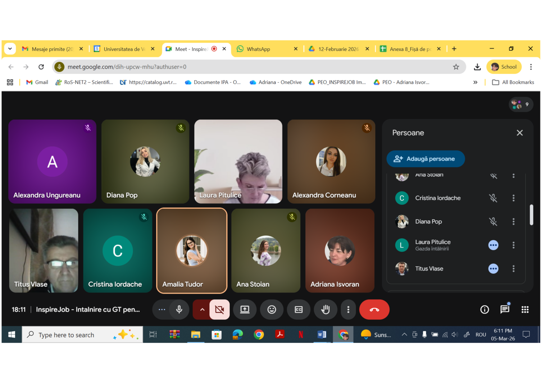Open more options for Cristina Iordache
The height and width of the screenshot is (392, 541).
point(513,198)
